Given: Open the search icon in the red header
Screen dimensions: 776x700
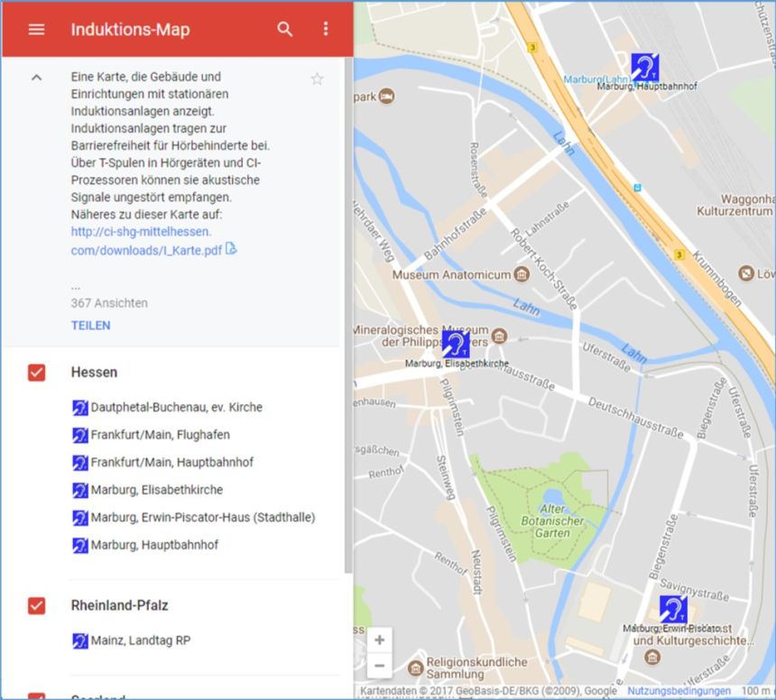Looking at the screenshot, I should [x=285, y=29].
